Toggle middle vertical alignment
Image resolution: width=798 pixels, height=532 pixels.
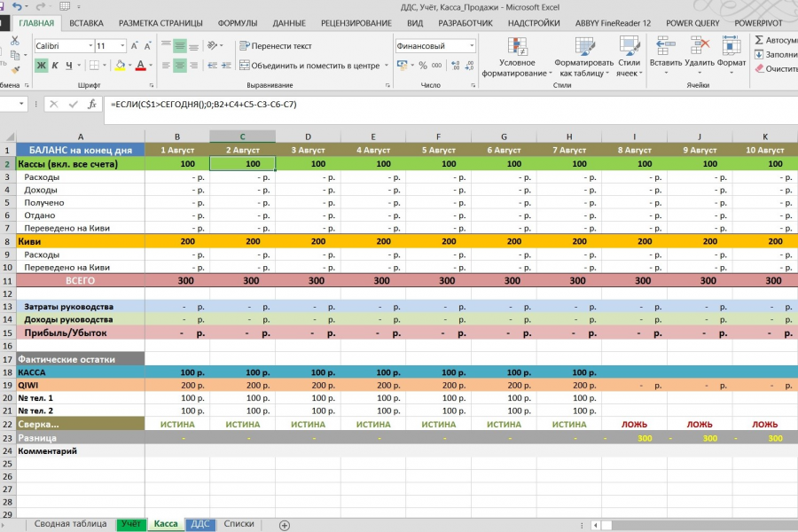click(x=180, y=46)
